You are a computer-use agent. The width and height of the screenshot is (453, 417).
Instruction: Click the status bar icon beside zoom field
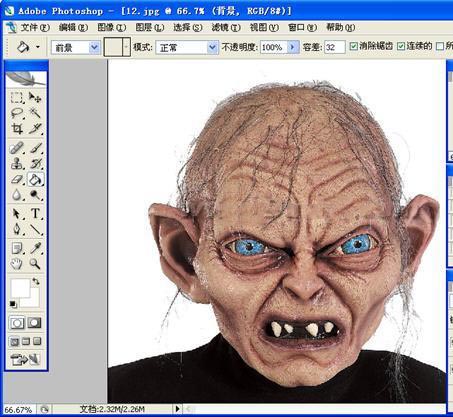44,409
